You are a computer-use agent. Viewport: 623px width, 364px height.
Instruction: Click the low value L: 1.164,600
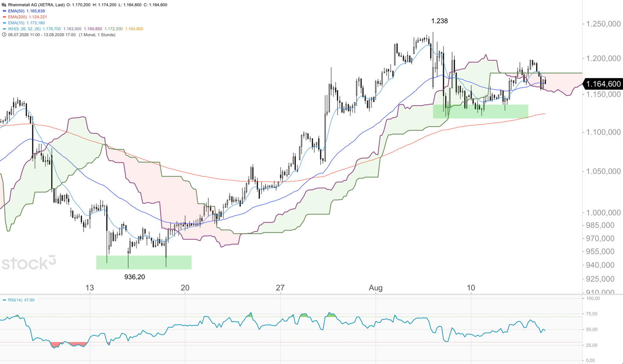(x=130, y=5)
